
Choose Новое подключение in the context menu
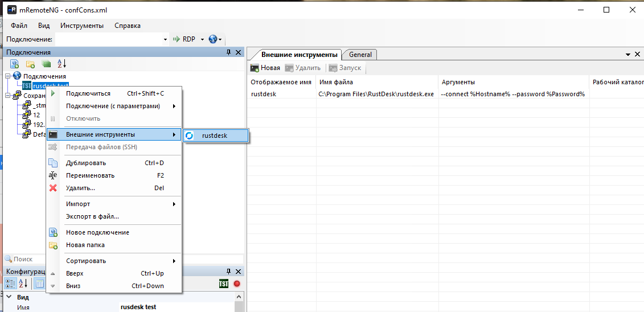pos(114,232)
